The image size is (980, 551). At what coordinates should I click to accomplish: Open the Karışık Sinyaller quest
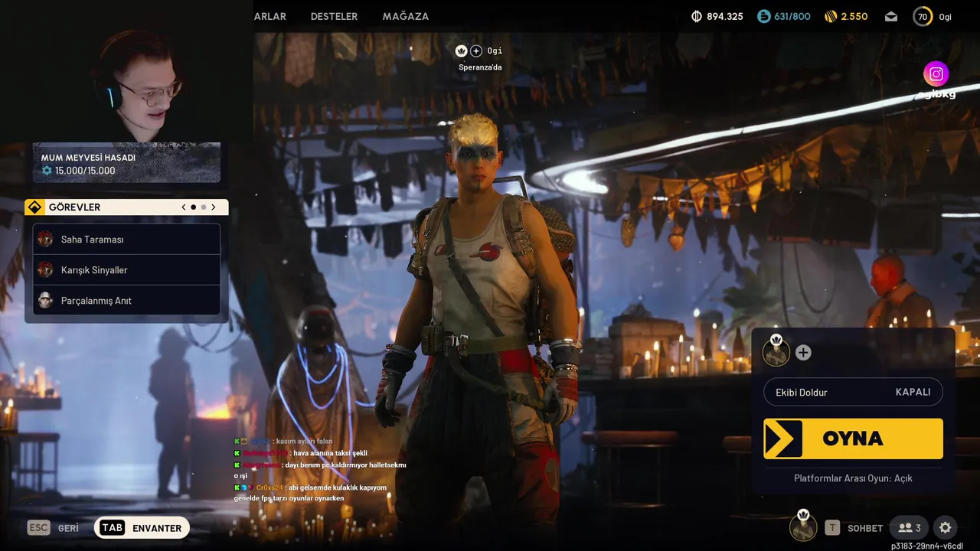(126, 270)
